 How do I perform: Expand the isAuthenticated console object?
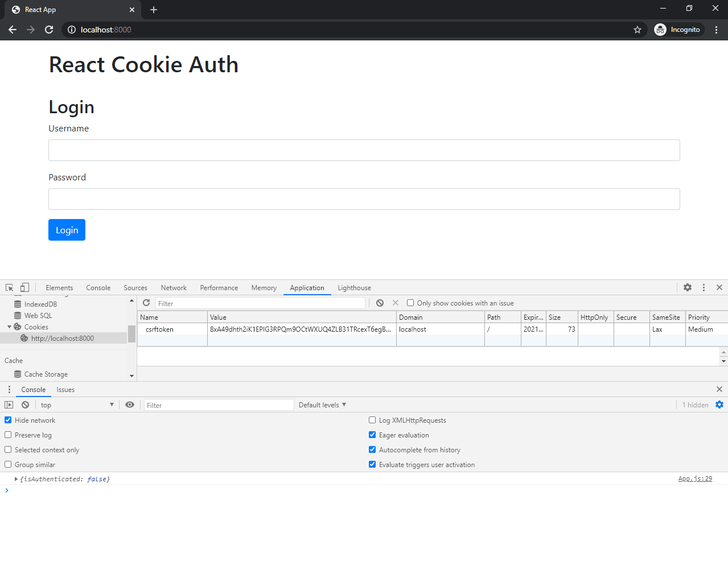15,478
